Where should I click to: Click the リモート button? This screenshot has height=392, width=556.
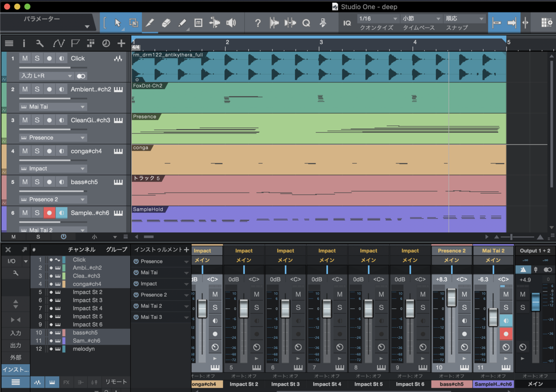click(116, 382)
